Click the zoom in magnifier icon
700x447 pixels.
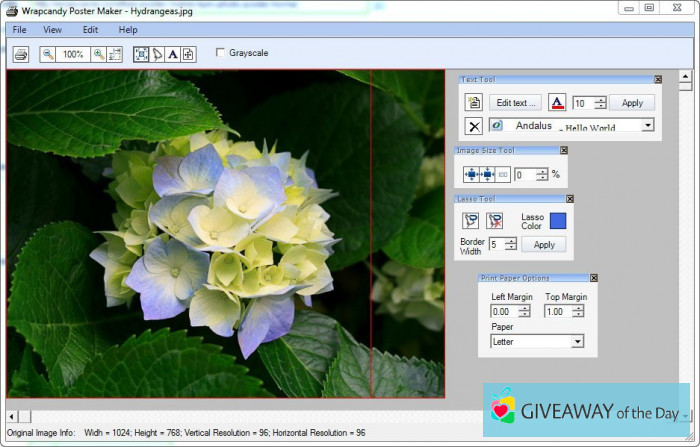point(99,54)
